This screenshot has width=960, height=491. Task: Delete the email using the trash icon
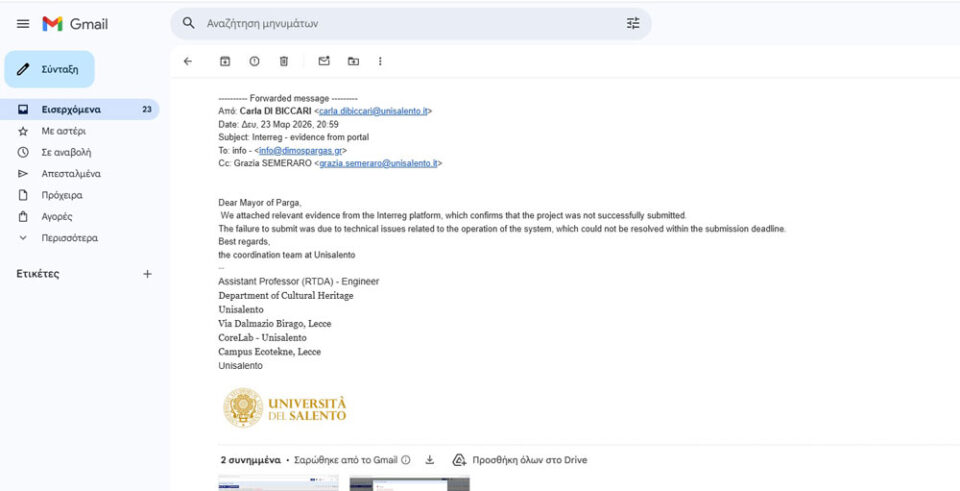tap(283, 61)
